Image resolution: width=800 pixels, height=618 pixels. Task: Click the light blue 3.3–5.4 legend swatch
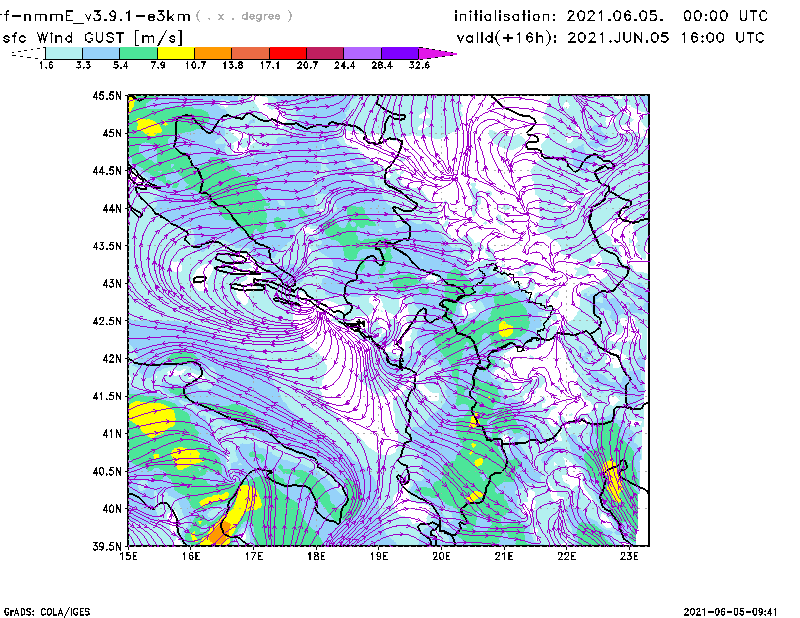point(101,53)
